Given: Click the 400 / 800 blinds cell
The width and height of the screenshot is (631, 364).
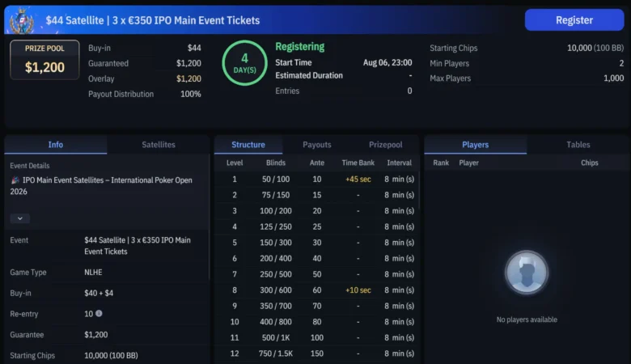Looking at the screenshot, I should pos(276,322).
